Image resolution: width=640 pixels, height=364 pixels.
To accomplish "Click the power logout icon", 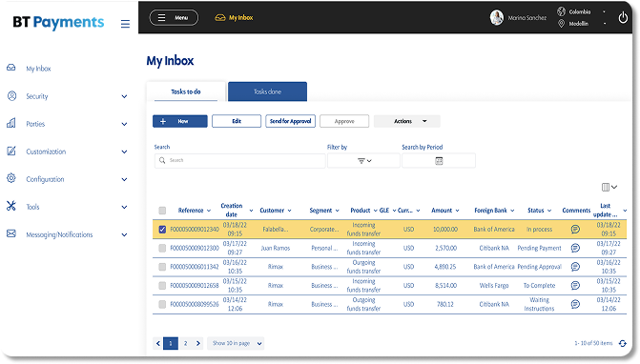I will pyautogui.click(x=623, y=17).
